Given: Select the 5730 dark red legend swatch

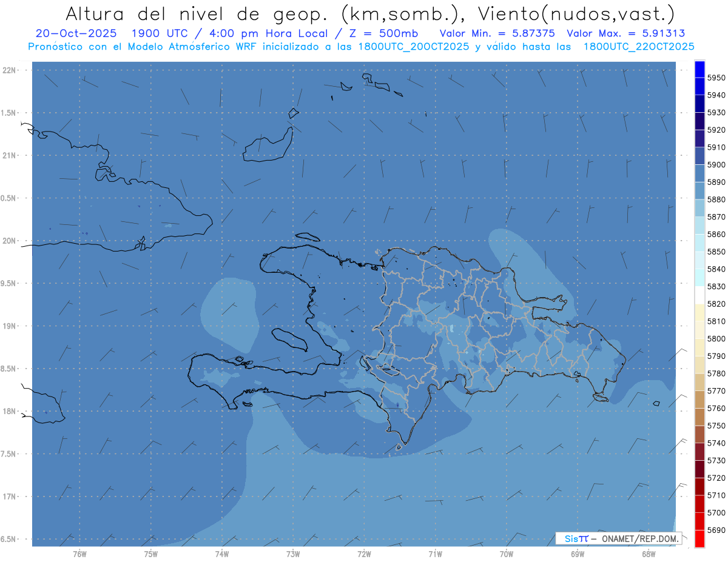Looking at the screenshot, I should pyautogui.click(x=699, y=452).
